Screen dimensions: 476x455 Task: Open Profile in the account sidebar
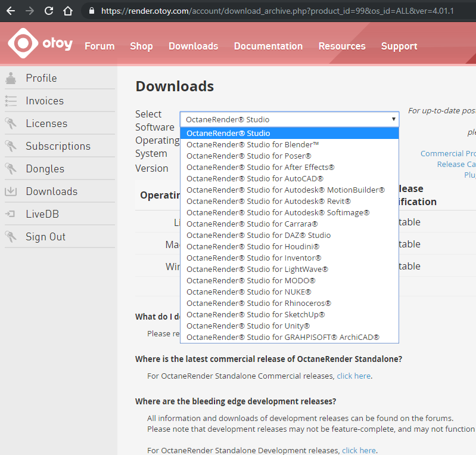[41, 78]
